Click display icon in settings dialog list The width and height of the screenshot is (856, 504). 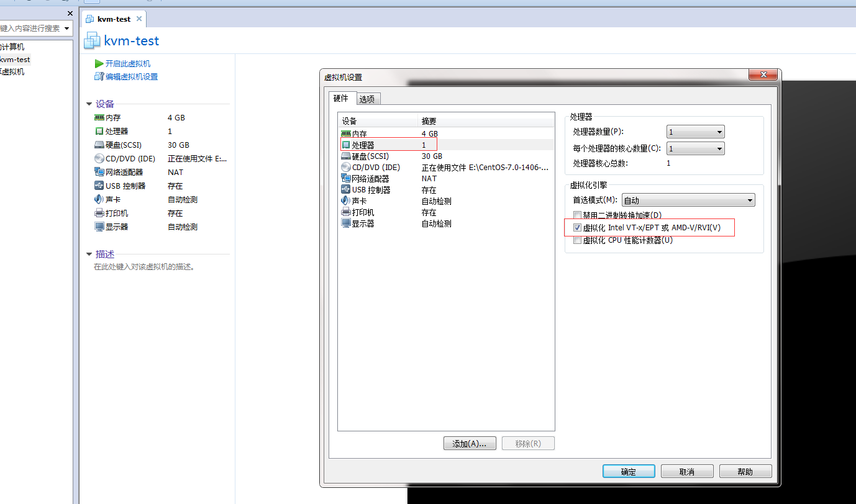pyautogui.click(x=346, y=223)
